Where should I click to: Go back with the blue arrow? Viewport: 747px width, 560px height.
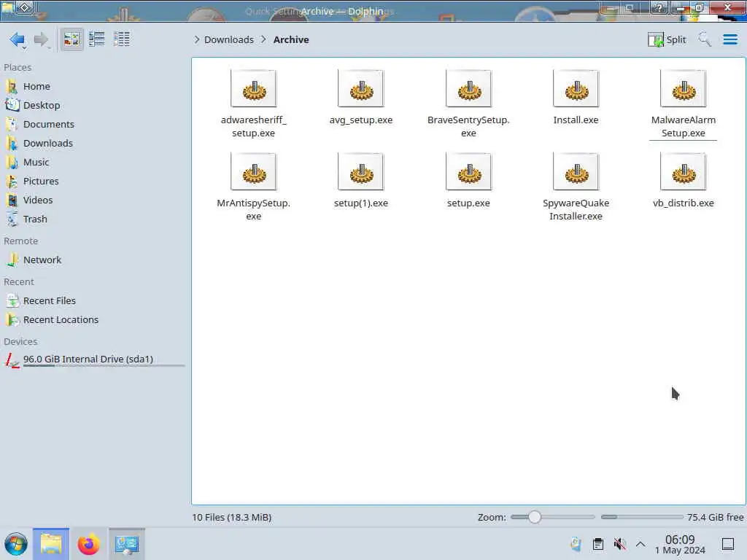click(18, 39)
